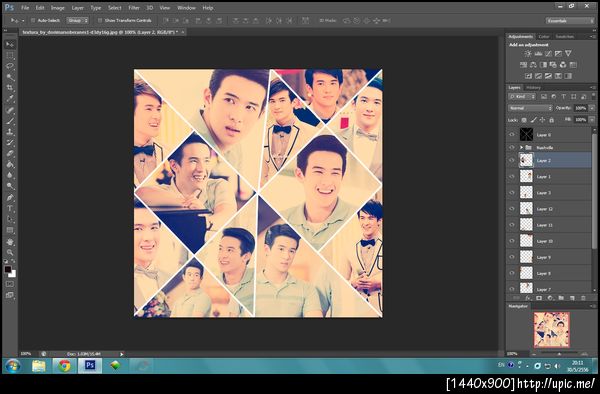This screenshot has height=394, width=600.
Task: Select the Lasso tool
Action: coord(10,66)
